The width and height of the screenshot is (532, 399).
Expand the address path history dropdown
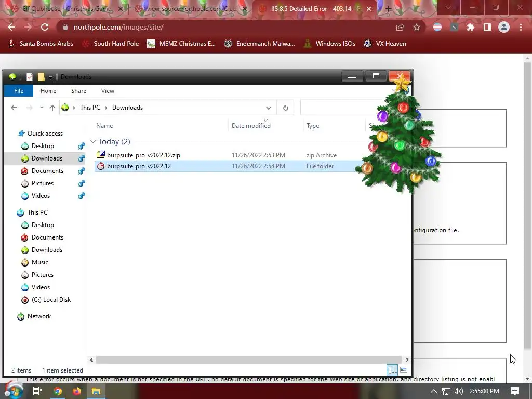click(269, 108)
